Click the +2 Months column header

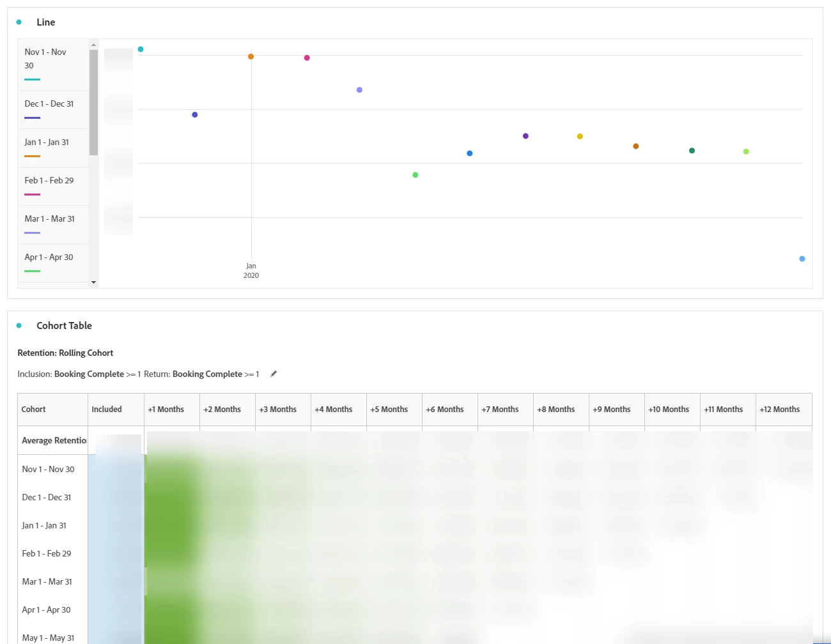pos(228,410)
